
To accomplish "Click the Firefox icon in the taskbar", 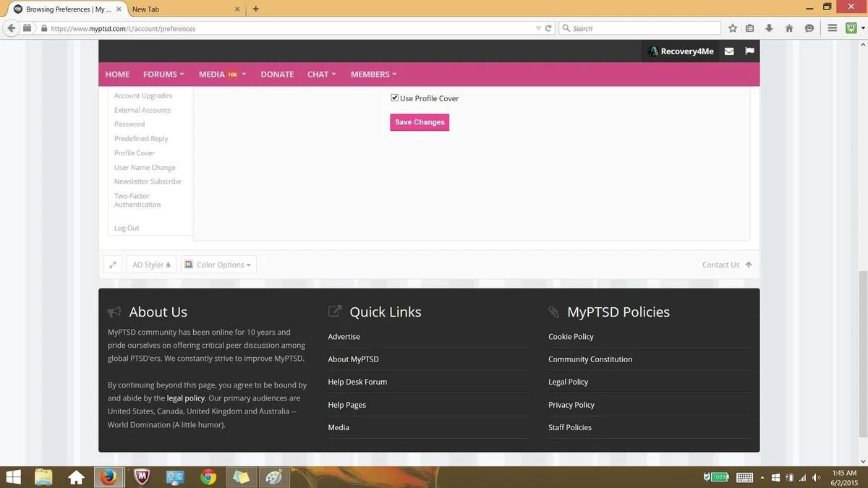I will click(109, 477).
